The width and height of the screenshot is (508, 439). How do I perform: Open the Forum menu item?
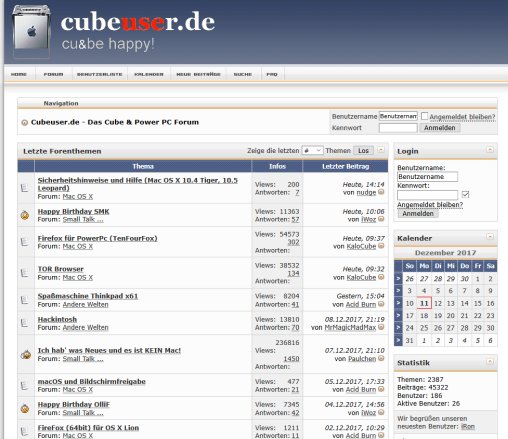(53, 74)
